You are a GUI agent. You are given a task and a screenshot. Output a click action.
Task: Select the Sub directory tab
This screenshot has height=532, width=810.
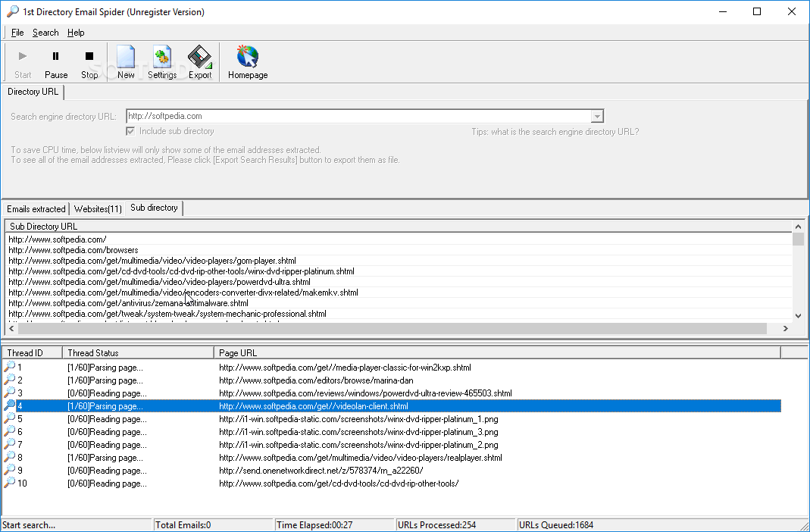click(154, 208)
